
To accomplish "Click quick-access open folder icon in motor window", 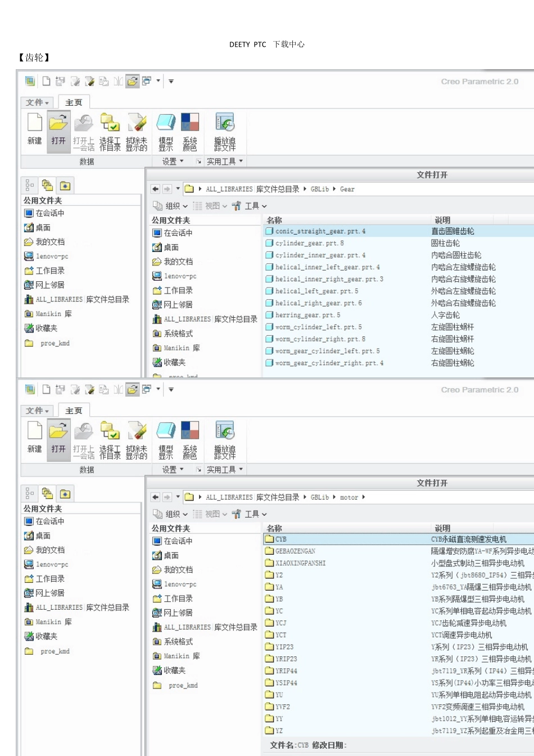I will pyautogui.click(x=132, y=389).
